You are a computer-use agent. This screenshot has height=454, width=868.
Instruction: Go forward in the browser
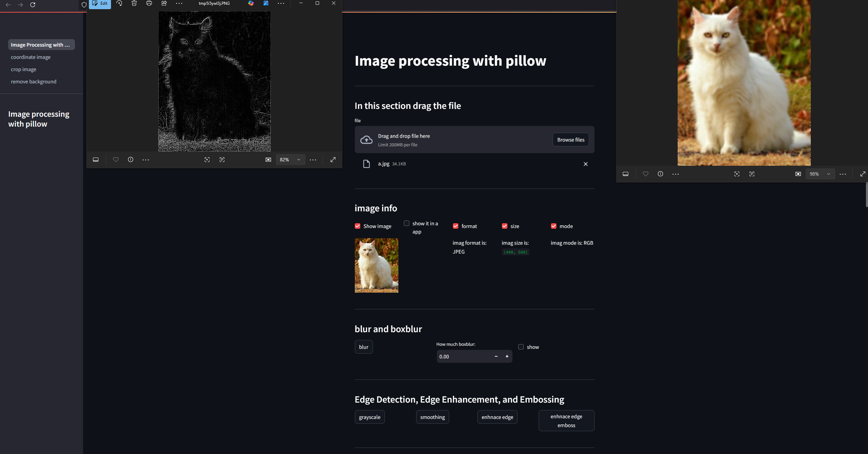tap(20, 5)
